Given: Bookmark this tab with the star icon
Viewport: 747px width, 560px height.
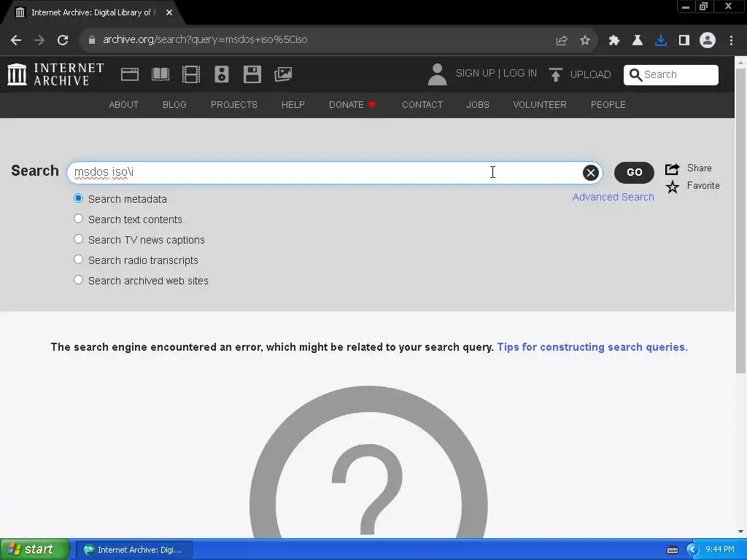Looking at the screenshot, I should 584,41.
